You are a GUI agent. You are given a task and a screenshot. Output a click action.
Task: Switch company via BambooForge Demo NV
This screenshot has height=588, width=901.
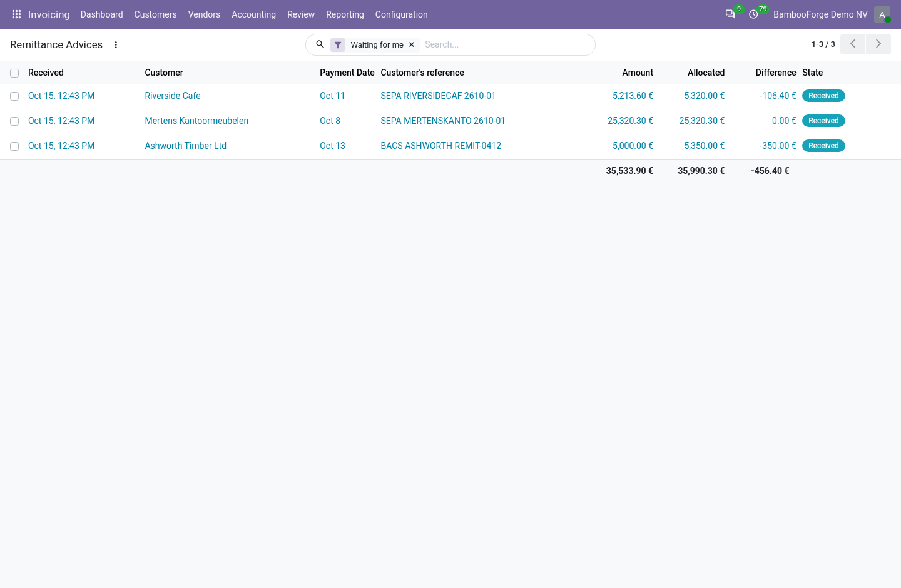[820, 14]
